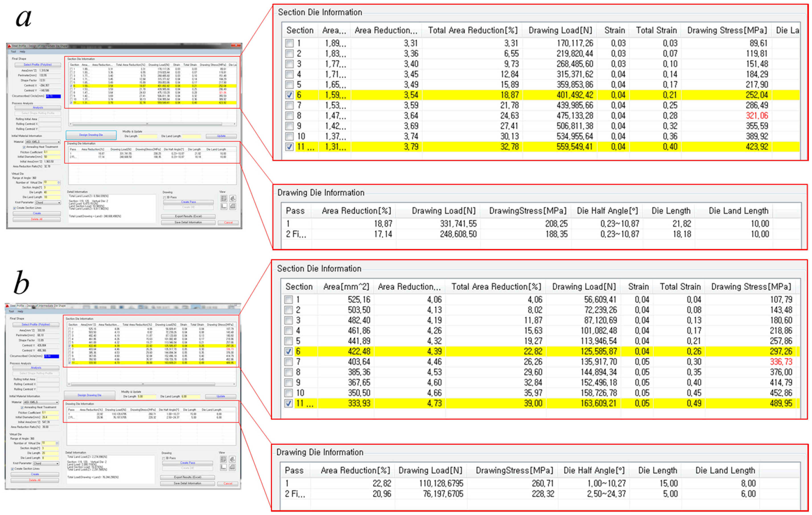
Task: Click top-left View icon in upper dialog
Action: click(x=224, y=199)
